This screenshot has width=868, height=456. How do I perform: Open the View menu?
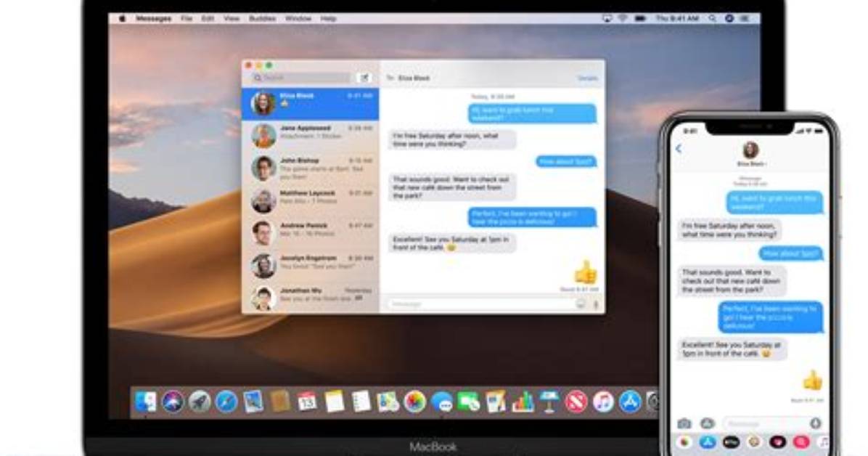[232, 19]
